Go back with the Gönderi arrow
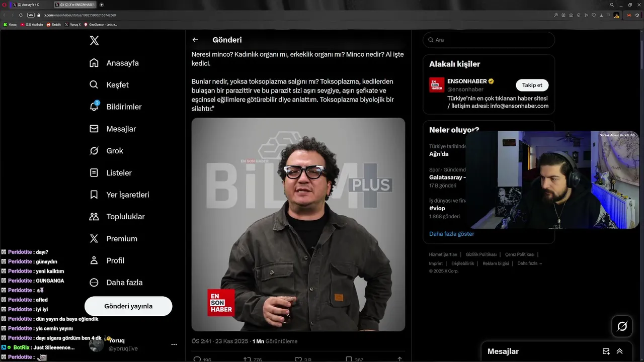644x362 pixels. tap(195, 40)
